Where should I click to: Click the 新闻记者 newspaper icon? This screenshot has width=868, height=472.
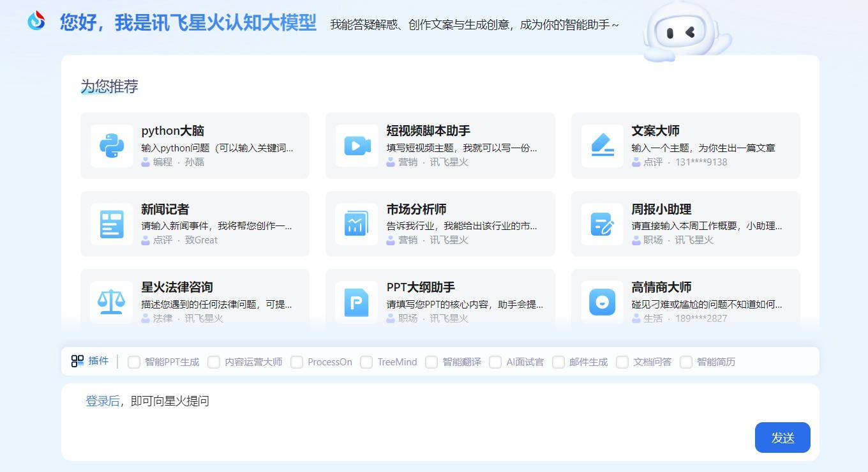(111, 223)
